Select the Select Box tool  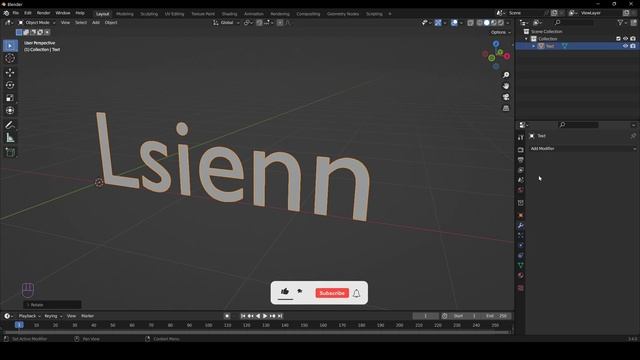[10, 46]
